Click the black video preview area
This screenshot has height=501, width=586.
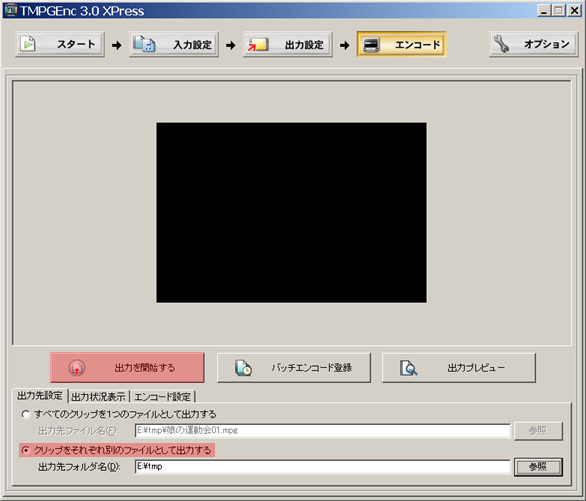pyautogui.click(x=292, y=213)
